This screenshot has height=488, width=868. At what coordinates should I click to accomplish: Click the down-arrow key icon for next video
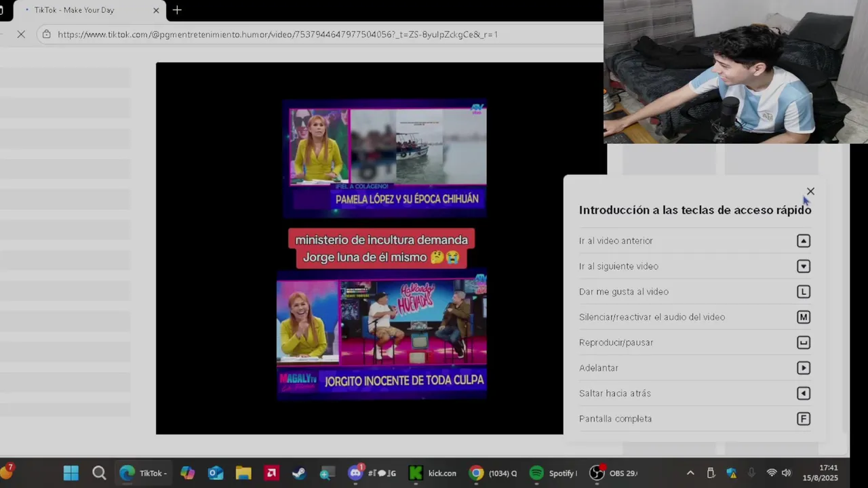click(x=804, y=266)
